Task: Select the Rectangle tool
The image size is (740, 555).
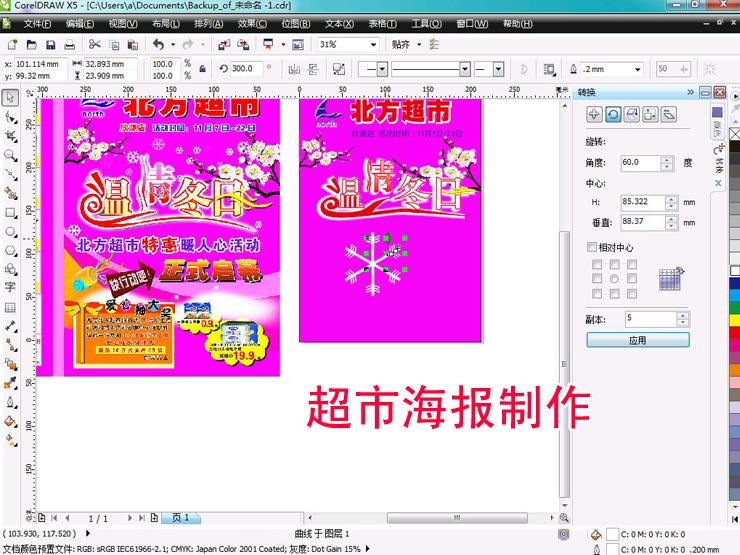Action: point(10,212)
